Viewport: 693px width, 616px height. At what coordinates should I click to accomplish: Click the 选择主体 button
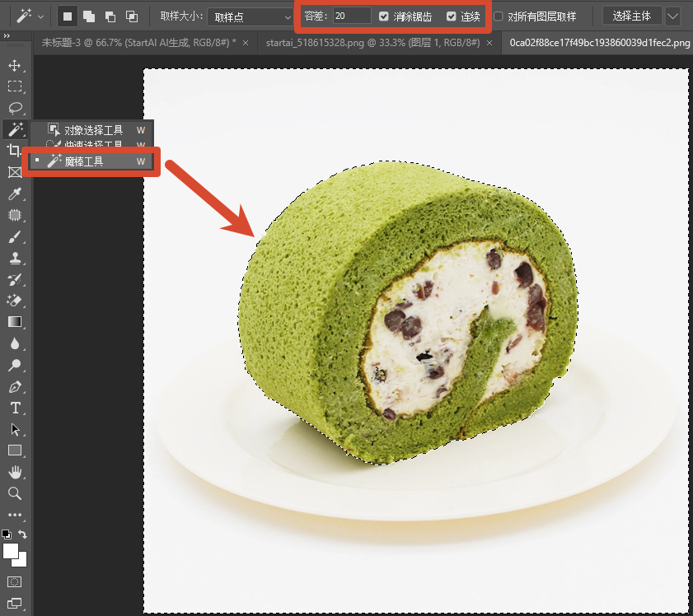pos(632,16)
